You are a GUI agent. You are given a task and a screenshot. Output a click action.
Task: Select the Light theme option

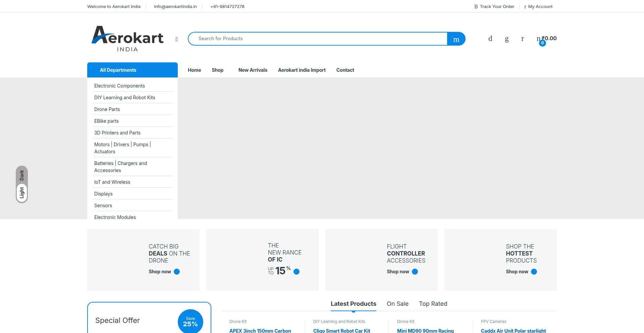[22, 193]
